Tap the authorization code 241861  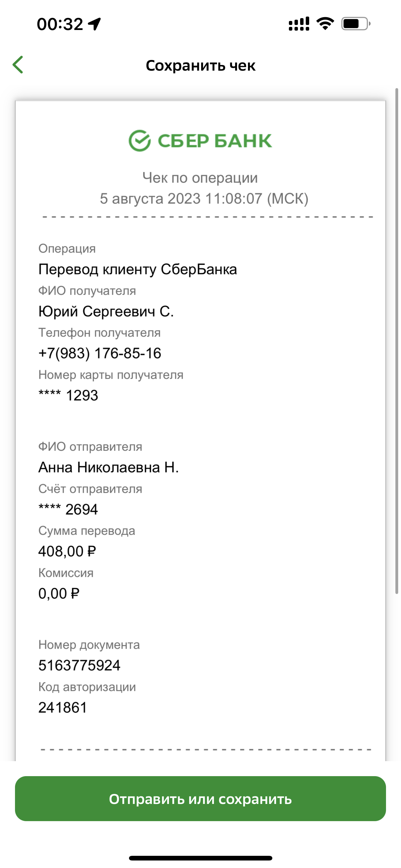(x=63, y=707)
